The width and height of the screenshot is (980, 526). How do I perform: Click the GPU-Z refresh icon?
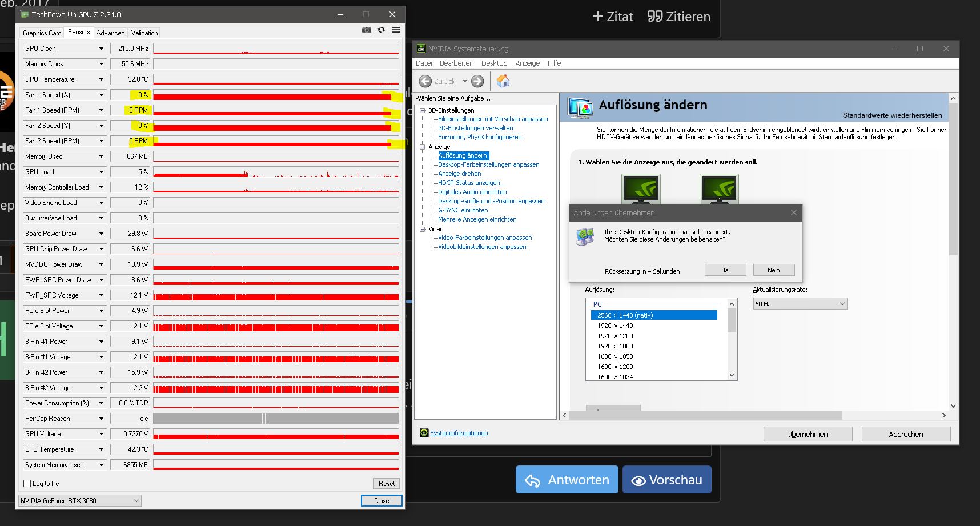pos(381,30)
